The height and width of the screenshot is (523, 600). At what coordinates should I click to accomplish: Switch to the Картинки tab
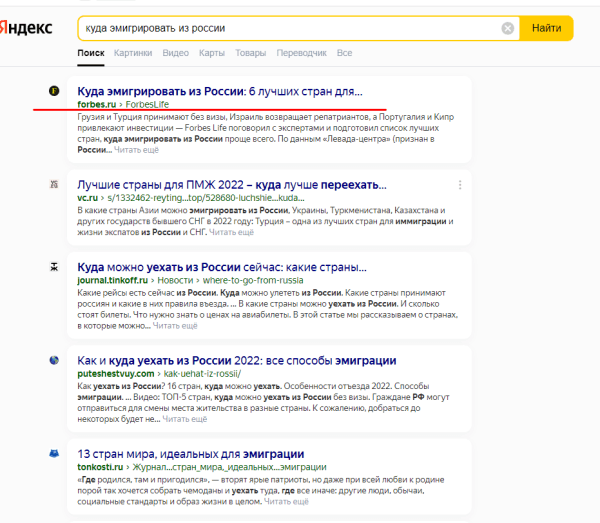[133, 51]
